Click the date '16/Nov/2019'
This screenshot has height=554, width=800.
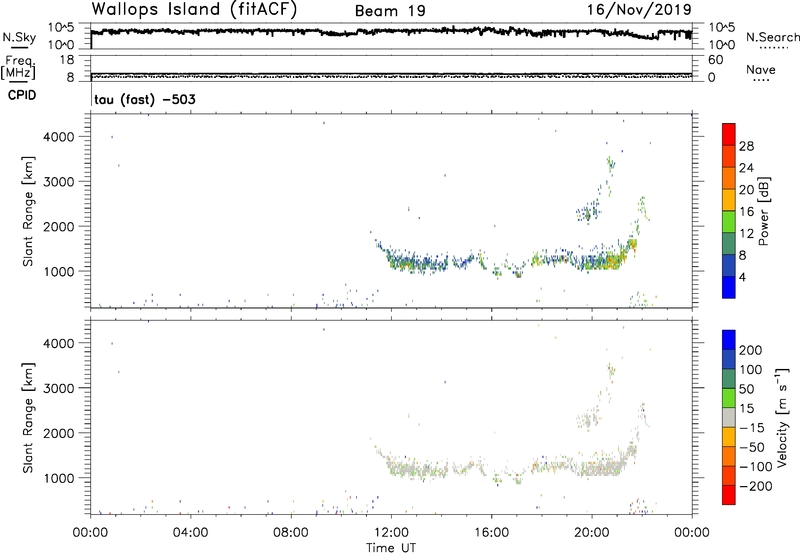click(x=639, y=10)
